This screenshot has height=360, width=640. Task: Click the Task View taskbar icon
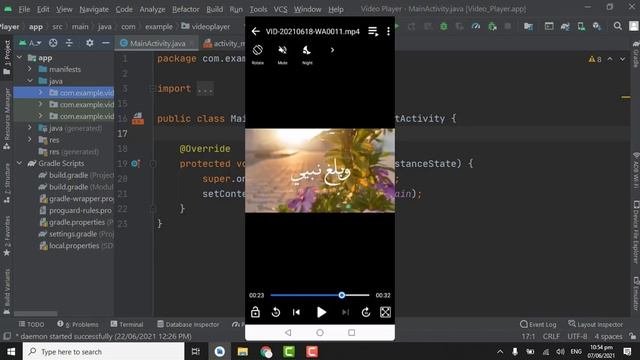point(196,351)
